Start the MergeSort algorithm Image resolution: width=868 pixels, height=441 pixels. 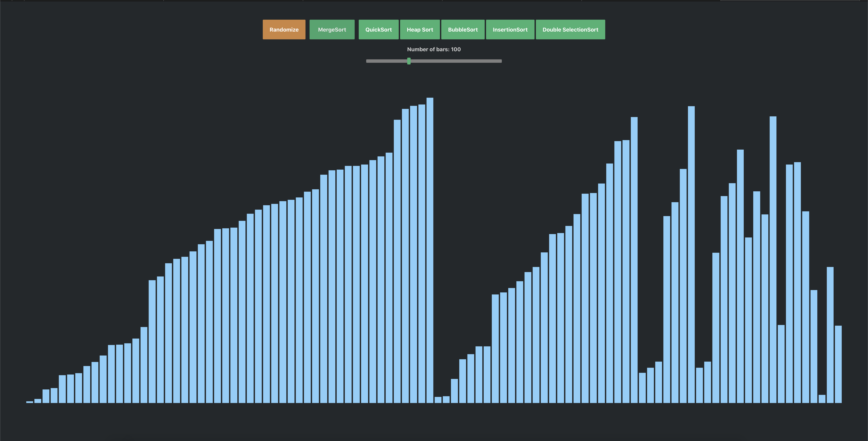332,30
